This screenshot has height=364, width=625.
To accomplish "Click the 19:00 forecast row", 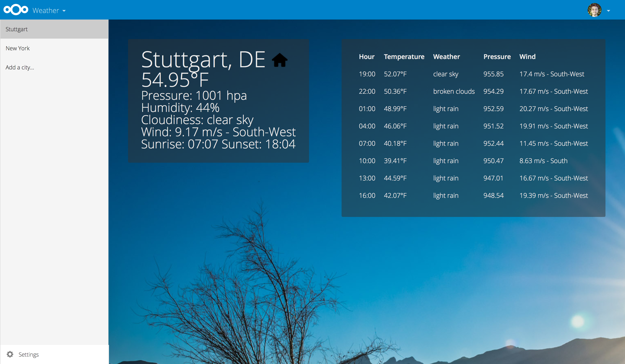I will click(367, 74).
